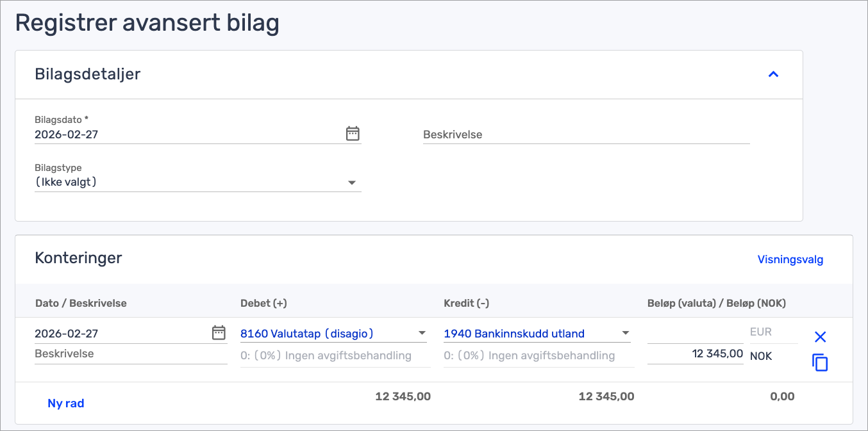Click the EUR currency label

[761, 332]
